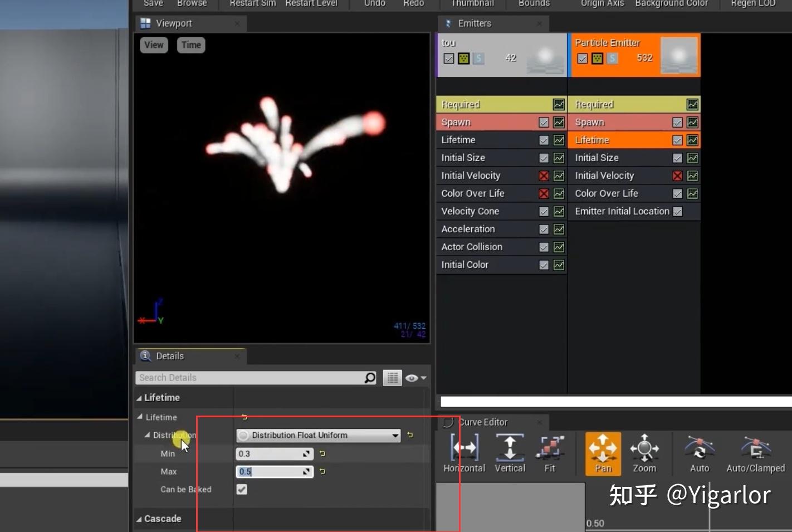Screen dimensions: 792x532
Task: Click Restart Sim in the toolbar
Action: tap(253, 3)
